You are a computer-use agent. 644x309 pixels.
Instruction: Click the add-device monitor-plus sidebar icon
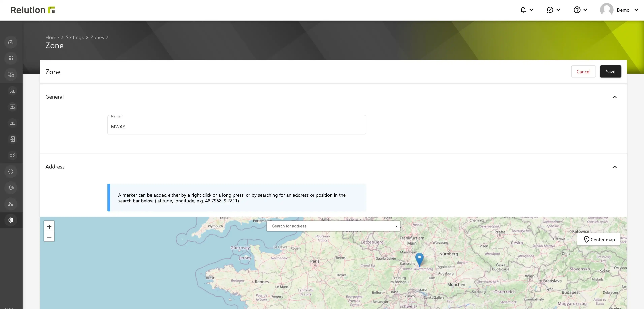(x=12, y=123)
